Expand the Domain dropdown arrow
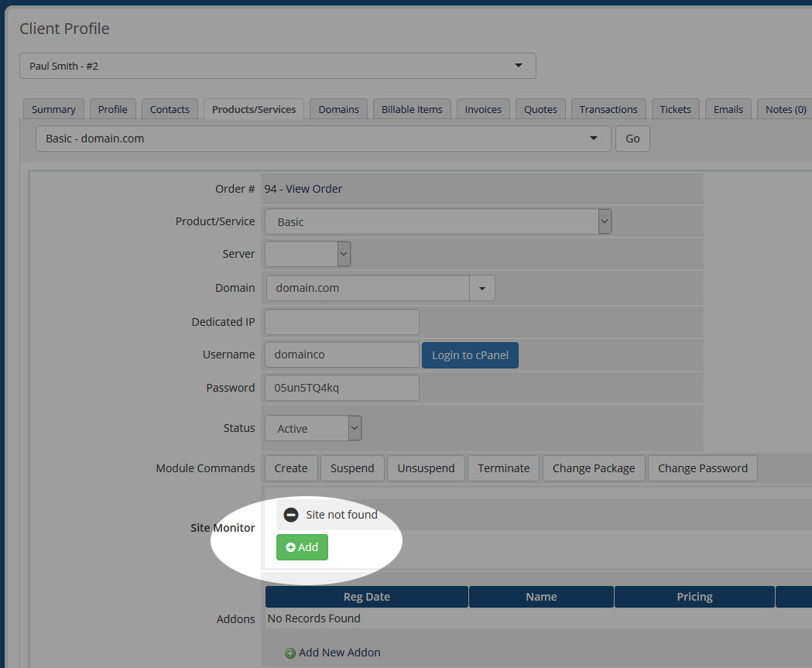This screenshot has width=812, height=668. tap(481, 287)
